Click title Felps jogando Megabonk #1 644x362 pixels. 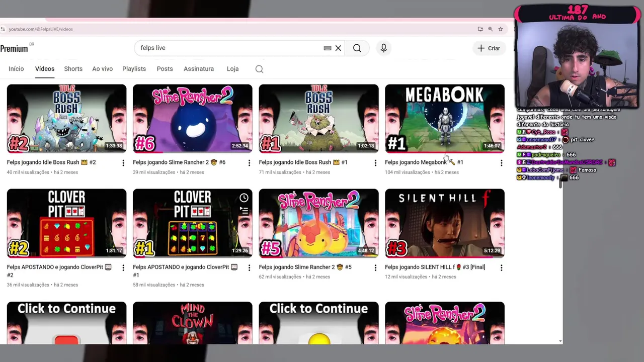coord(424,162)
